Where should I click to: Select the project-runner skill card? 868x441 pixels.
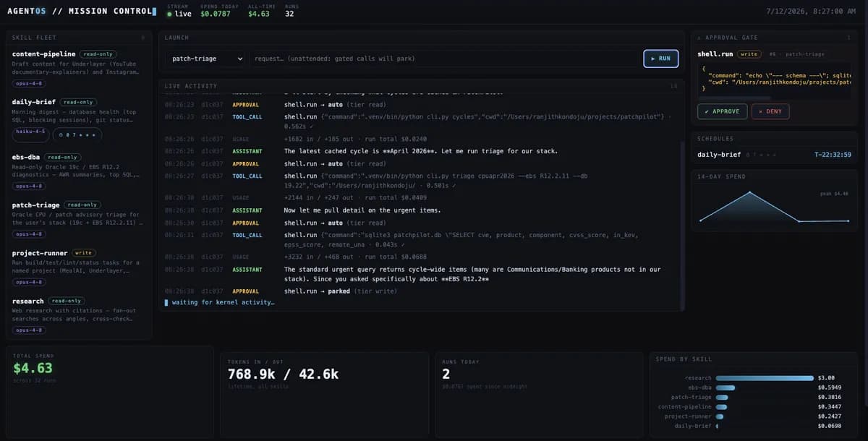78,269
